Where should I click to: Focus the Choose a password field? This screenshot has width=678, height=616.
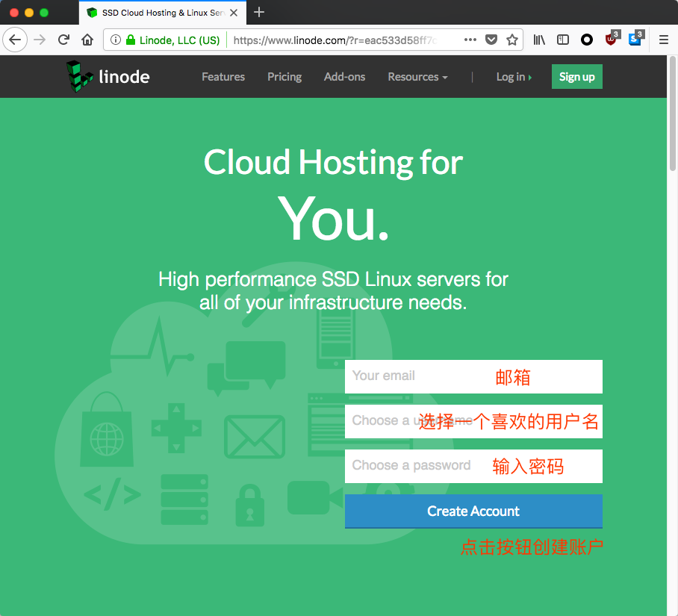(x=473, y=466)
